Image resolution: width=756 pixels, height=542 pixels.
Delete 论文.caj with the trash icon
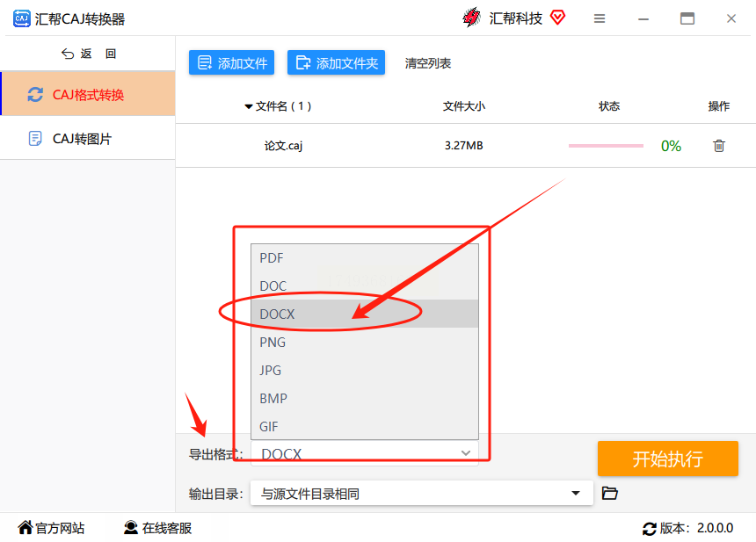click(x=719, y=146)
